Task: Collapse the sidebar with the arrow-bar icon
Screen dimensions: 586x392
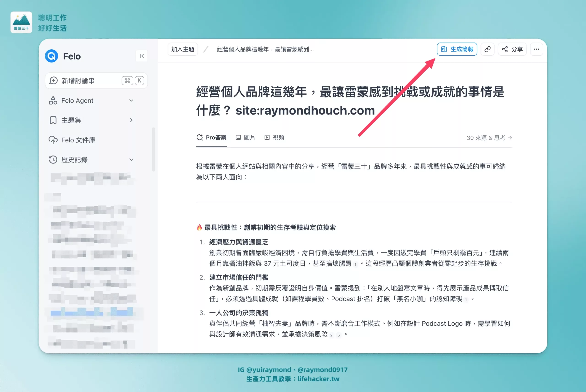Action: pos(142,56)
